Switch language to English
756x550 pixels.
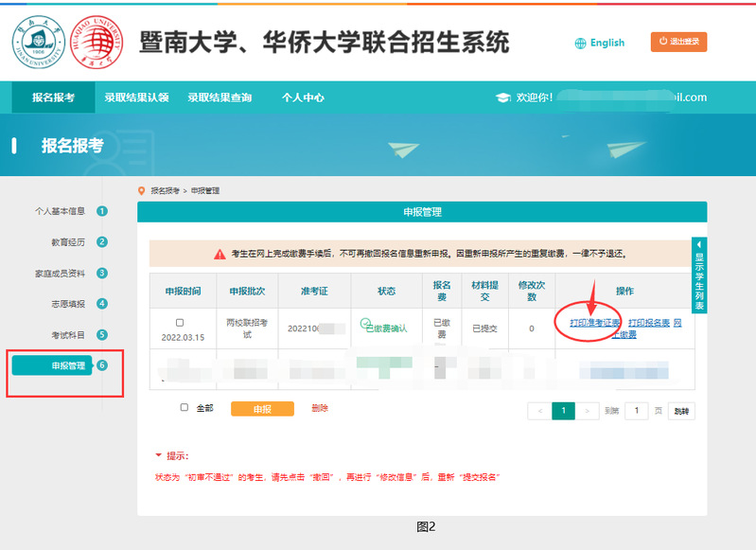[x=607, y=43]
